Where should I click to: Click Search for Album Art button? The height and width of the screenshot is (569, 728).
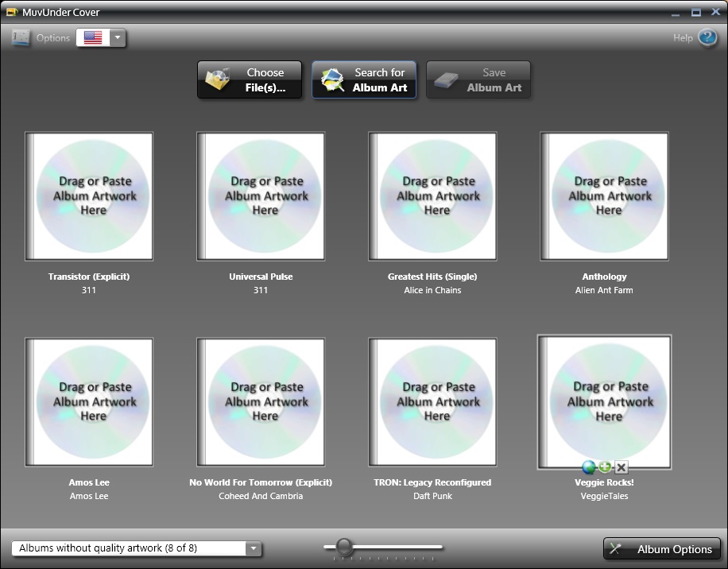364,80
